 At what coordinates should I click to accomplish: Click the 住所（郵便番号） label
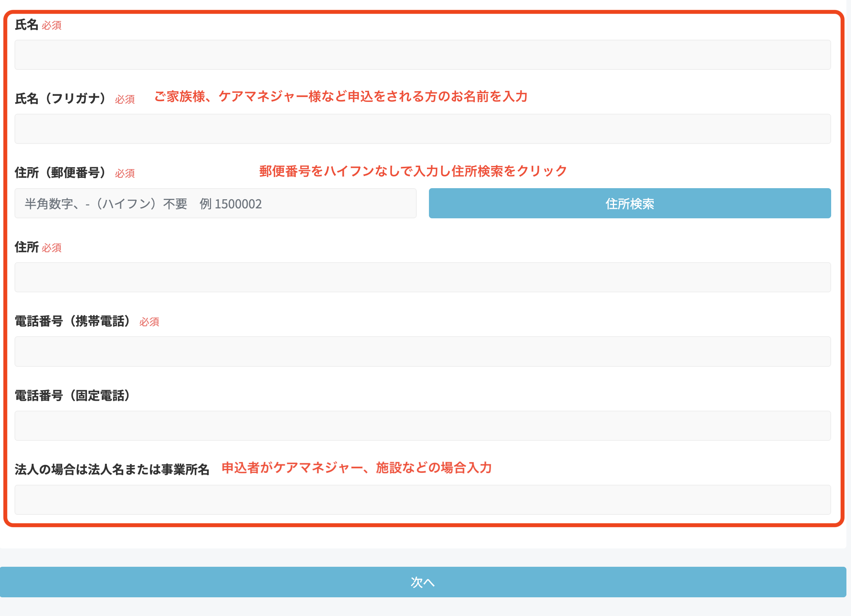[60, 173]
